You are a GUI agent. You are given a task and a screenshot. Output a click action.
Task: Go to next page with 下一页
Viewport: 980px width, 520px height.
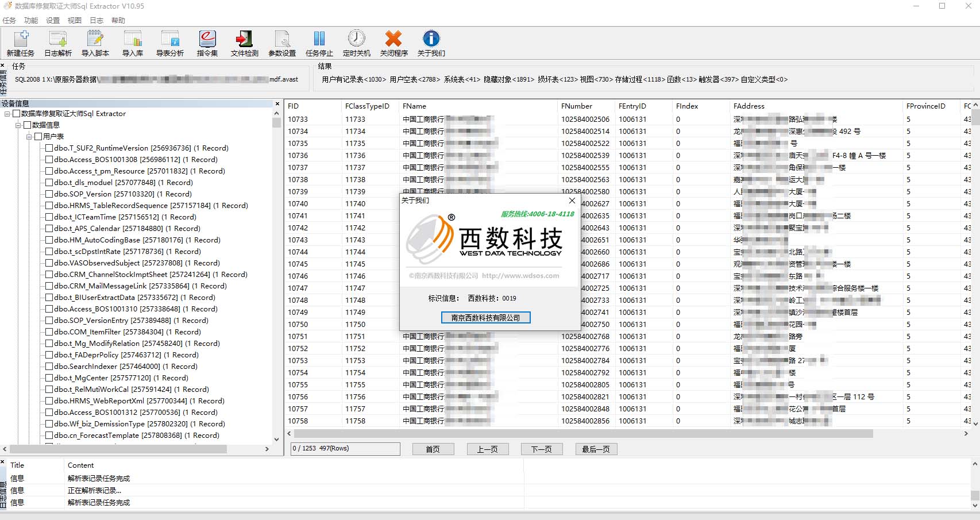pos(542,449)
